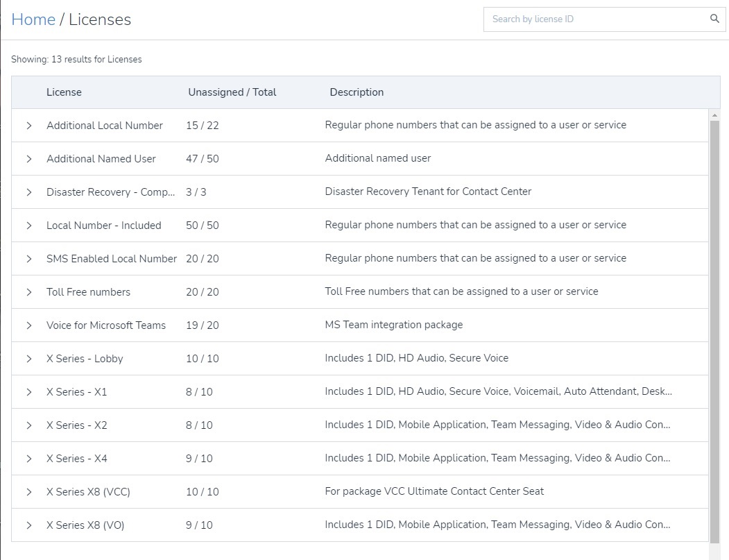Select Toll Free numbers license name
The width and height of the screenshot is (729, 560).
88,292
